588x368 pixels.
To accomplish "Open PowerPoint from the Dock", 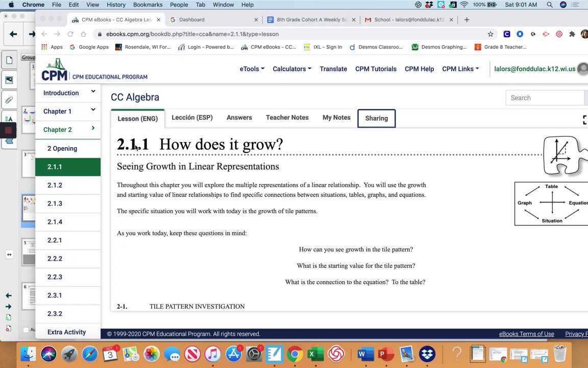I will tap(386, 354).
